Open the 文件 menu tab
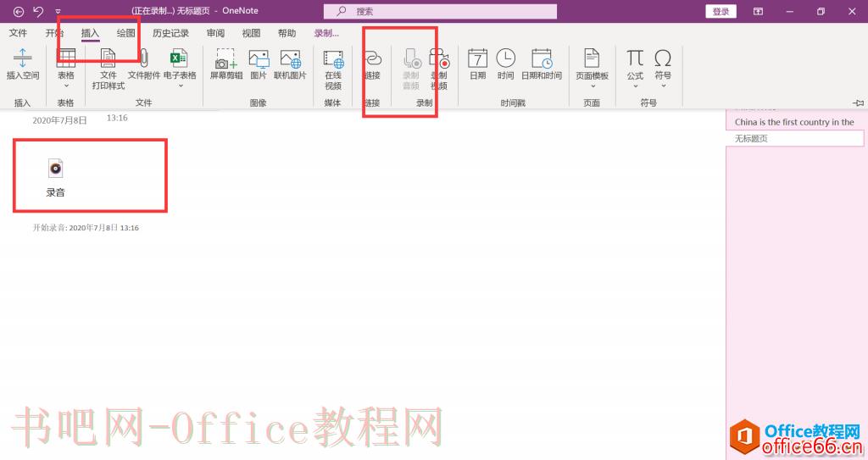The width and height of the screenshot is (868, 460). point(19,33)
